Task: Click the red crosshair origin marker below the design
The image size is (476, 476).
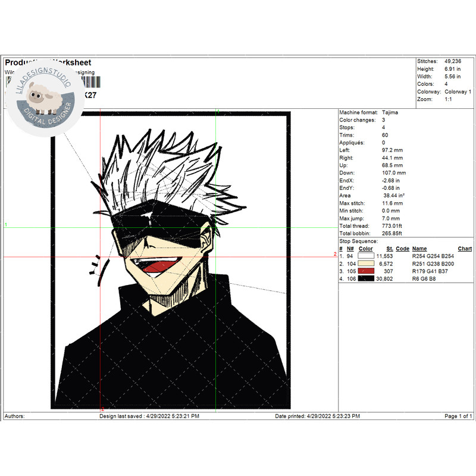Action: click(104, 409)
